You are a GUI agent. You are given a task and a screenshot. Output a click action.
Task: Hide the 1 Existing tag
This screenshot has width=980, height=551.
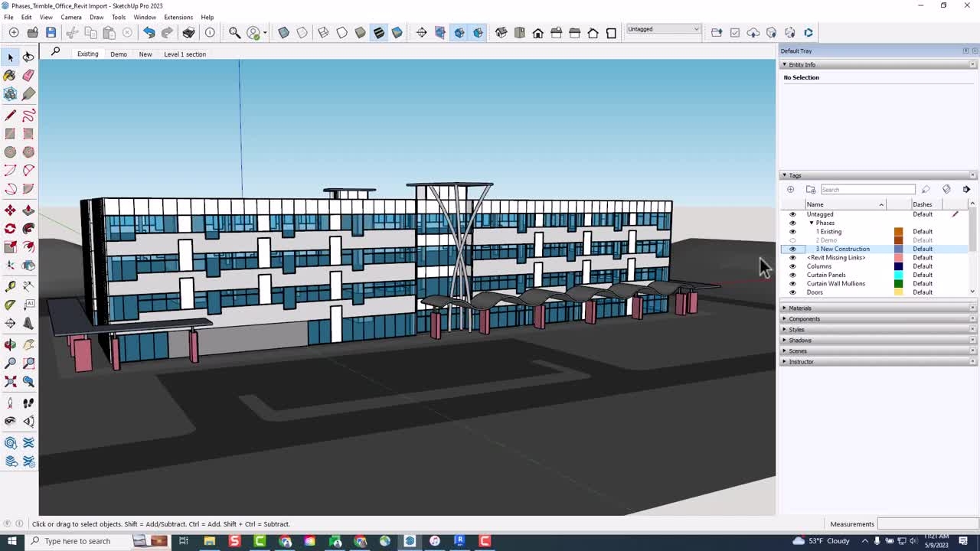792,231
